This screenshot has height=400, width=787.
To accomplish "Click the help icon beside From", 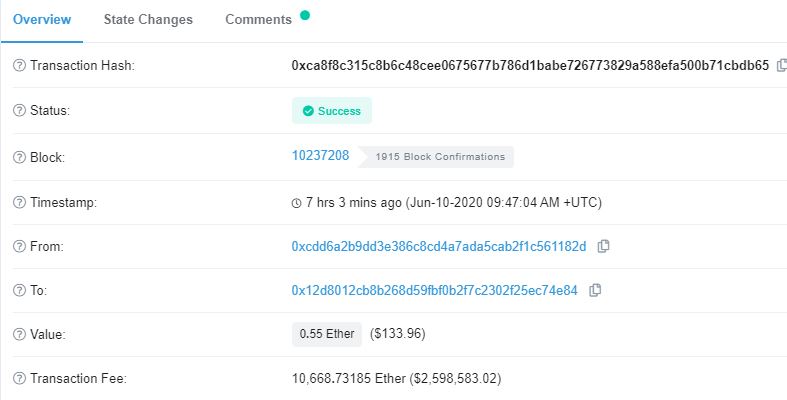I will click(19, 246).
